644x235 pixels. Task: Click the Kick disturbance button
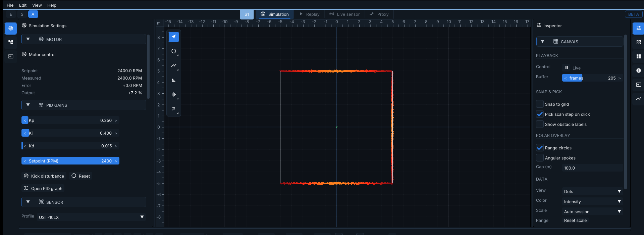pyautogui.click(x=44, y=176)
